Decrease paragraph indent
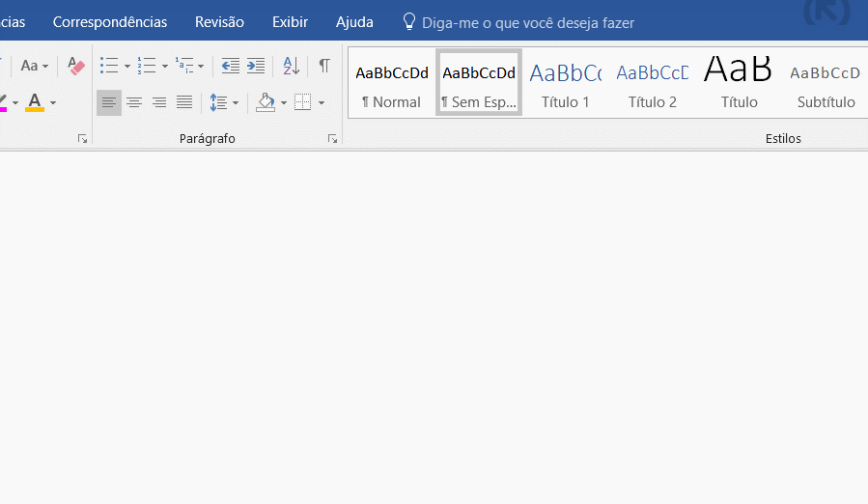 [x=231, y=66]
